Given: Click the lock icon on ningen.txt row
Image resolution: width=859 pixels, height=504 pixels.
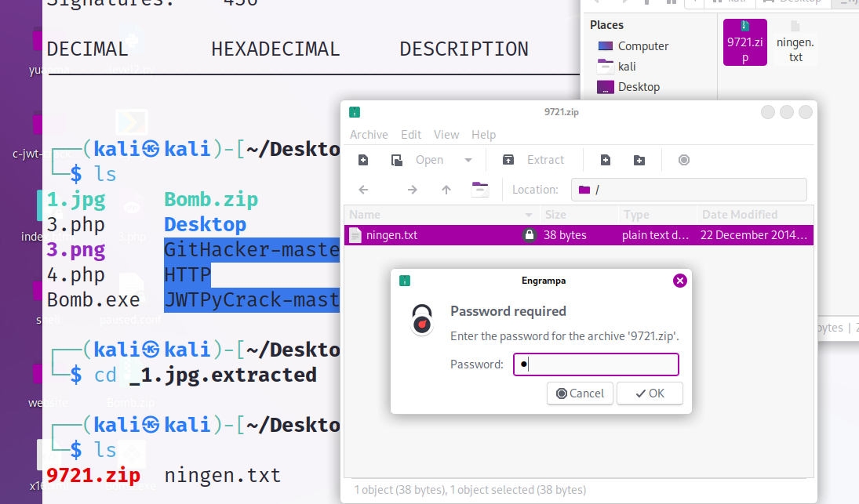Looking at the screenshot, I should click(x=530, y=235).
